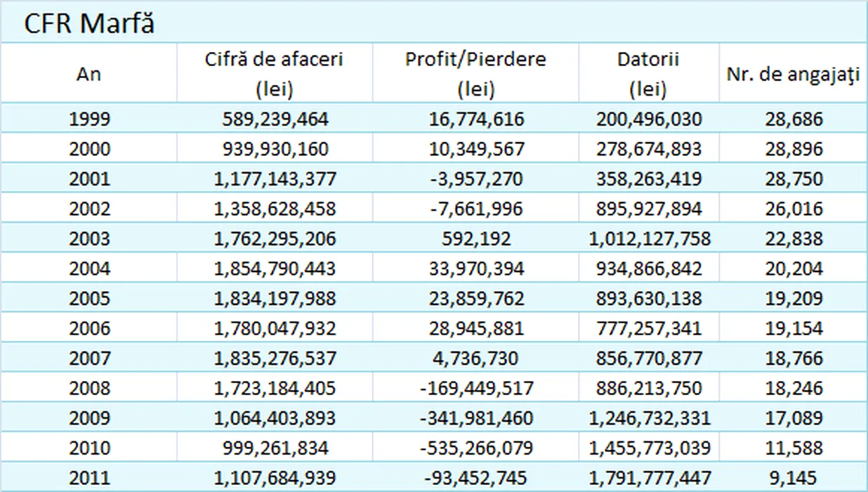Click loss value -3,957,270
The width and height of the screenshot is (868, 492).
coord(476,179)
